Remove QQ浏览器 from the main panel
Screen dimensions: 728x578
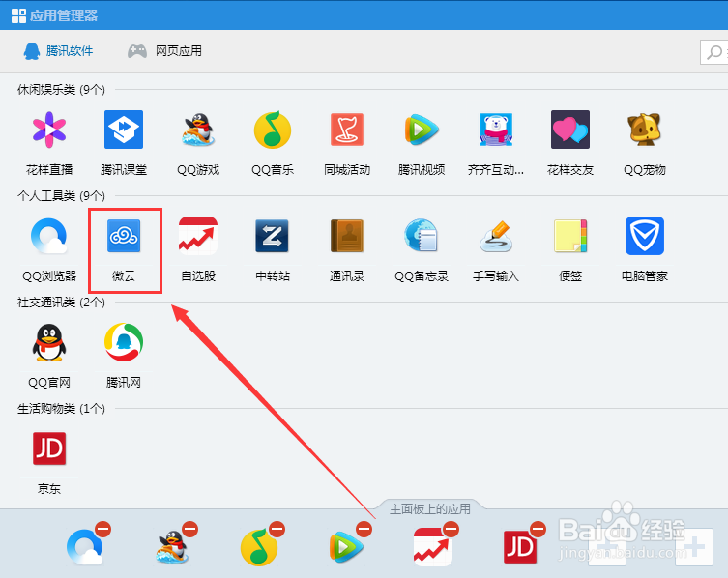(103, 530)
